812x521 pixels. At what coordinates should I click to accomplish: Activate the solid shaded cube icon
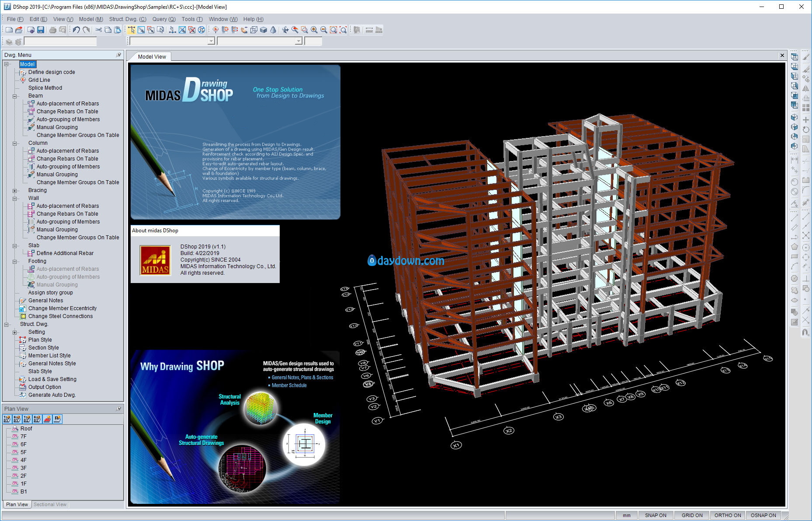coord(264,30)
